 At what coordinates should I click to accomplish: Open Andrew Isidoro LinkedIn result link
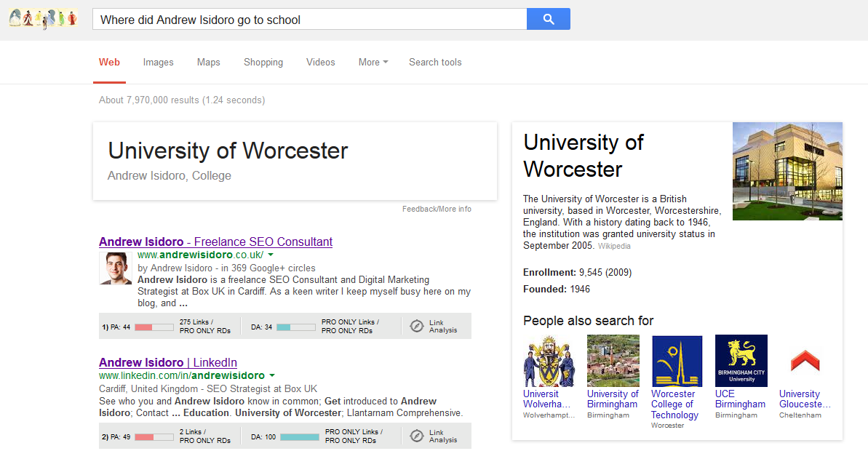pyautogui.click(x=167, y=363)
